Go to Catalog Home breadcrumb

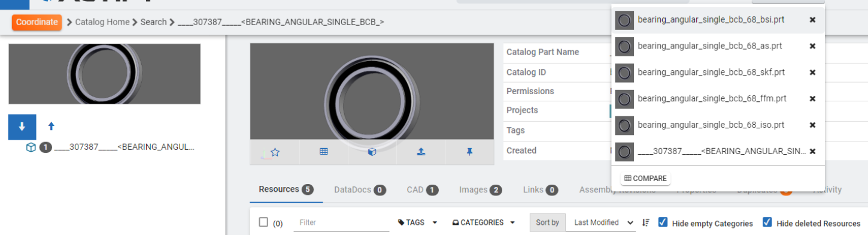(102, 22)
